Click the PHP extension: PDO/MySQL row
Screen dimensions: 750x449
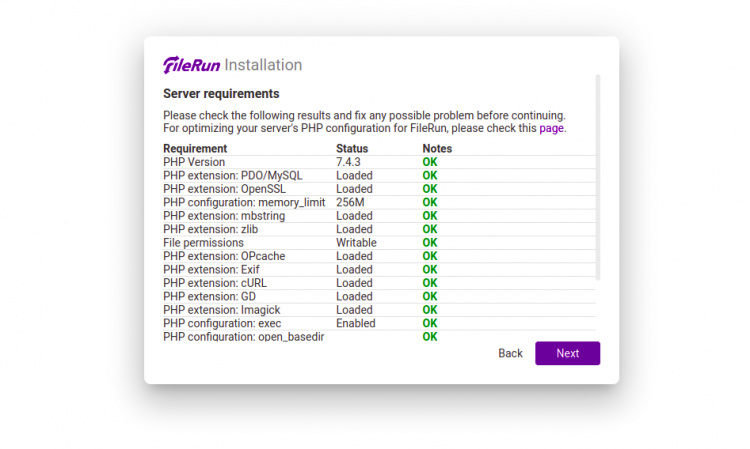click(232, 175)
